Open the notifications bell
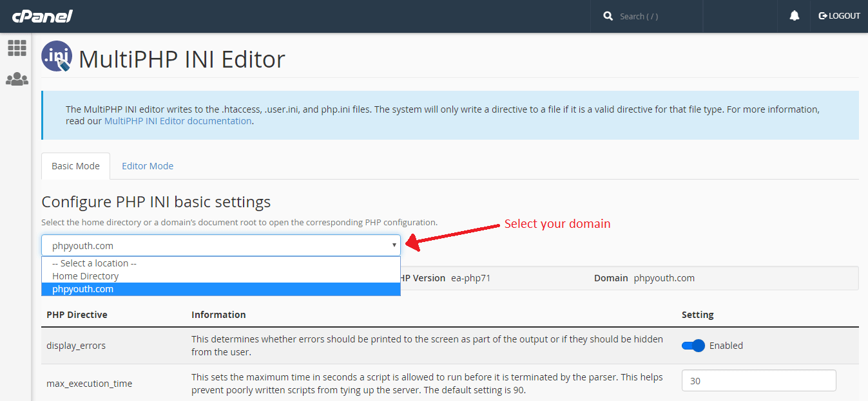 795,16
